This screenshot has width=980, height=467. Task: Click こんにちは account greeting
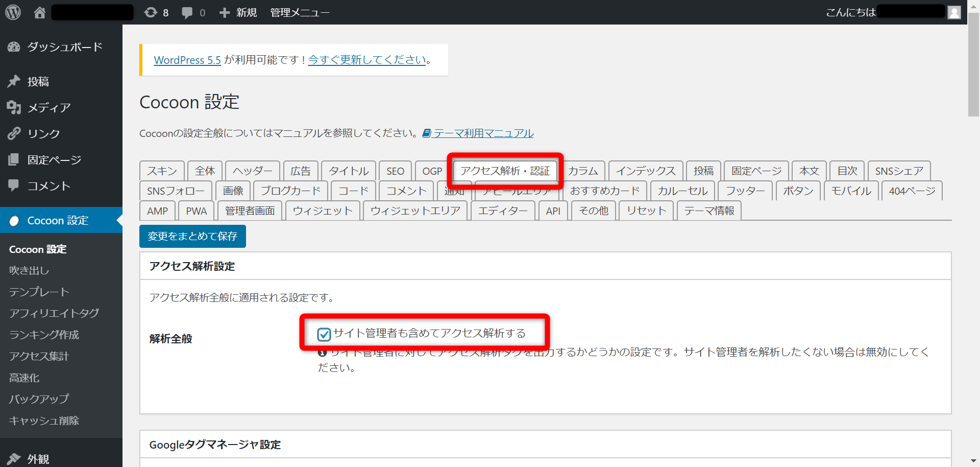click(x=851, y=12)
